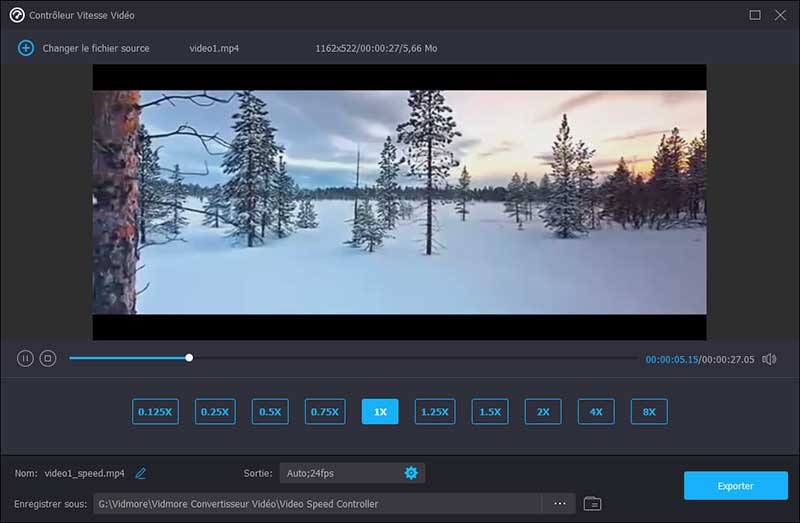Stop the video playback
800x523 pixels.
[47, 358]
